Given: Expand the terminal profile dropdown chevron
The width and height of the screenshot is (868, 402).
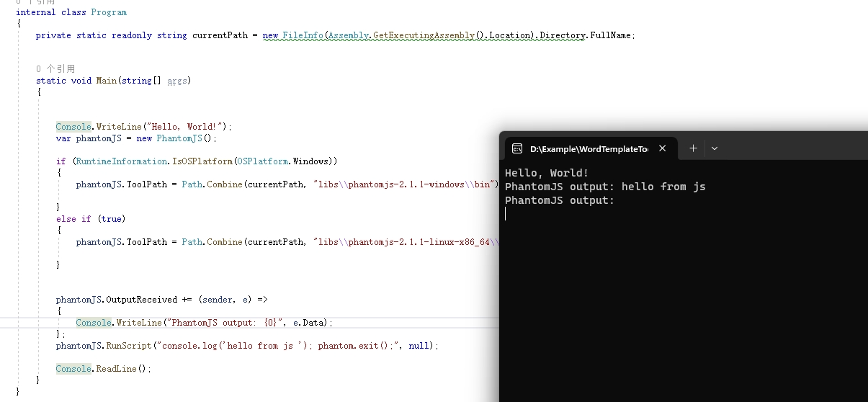Looking at the screenshot, I should [715, 148].
